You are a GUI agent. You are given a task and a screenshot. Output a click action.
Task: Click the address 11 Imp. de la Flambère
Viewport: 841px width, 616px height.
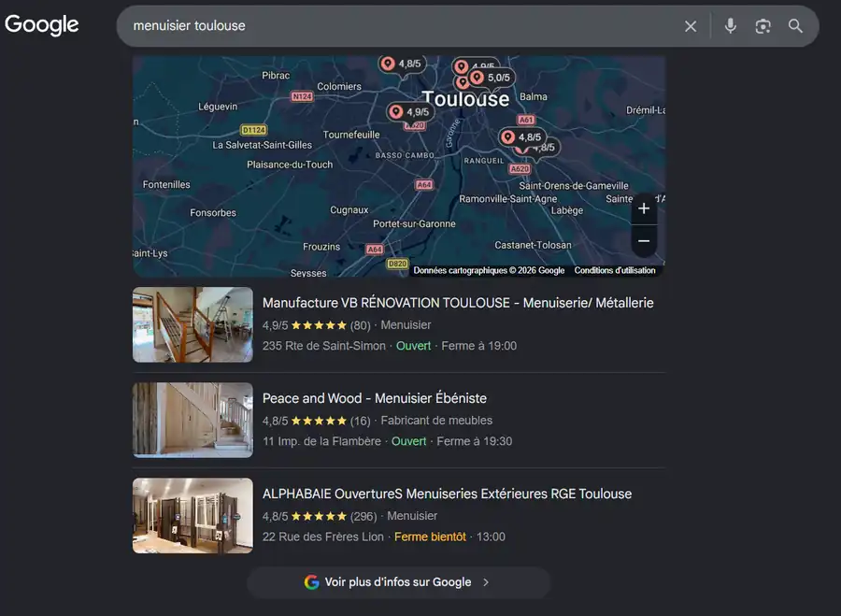click(x=321, y=441)
